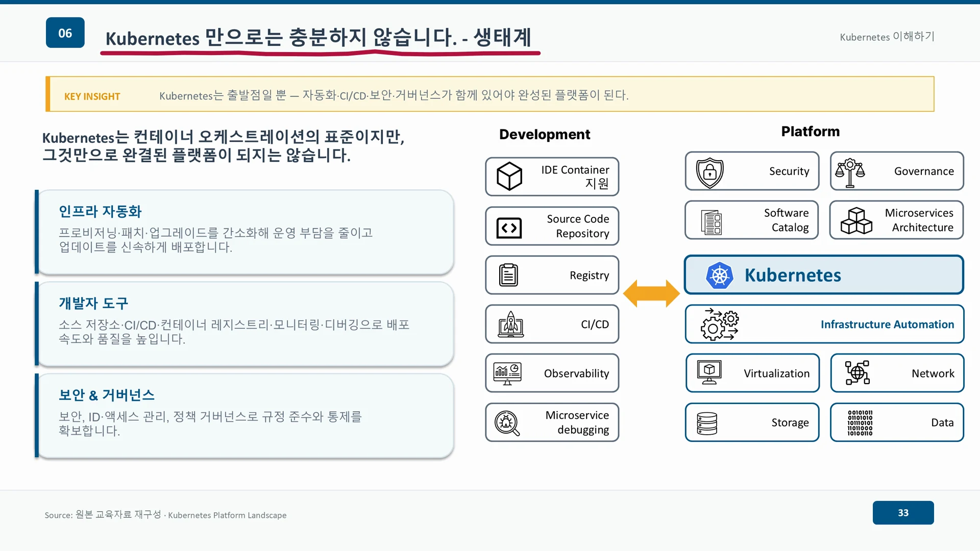Click the Source footer citation text

coord(165,515)
